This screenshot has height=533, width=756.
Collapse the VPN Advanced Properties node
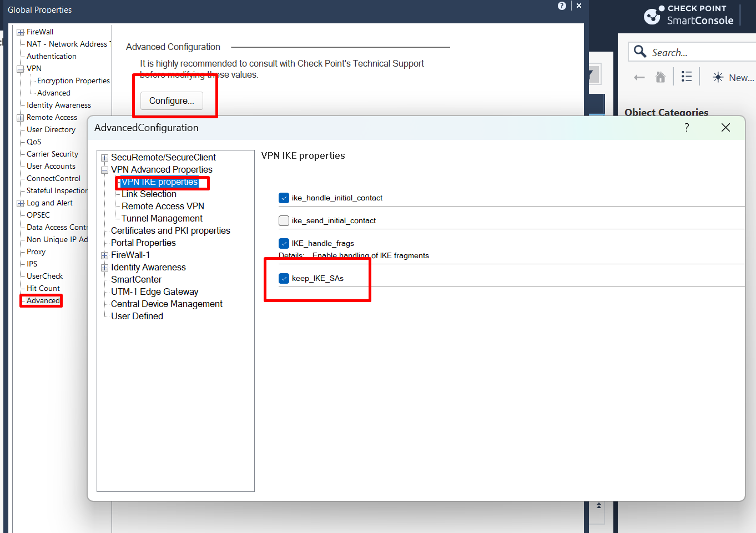104,170
